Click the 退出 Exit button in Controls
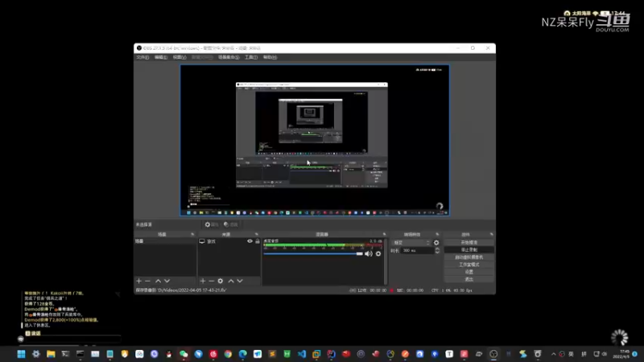This screenshot has width=644, height=362. point(469,279)
